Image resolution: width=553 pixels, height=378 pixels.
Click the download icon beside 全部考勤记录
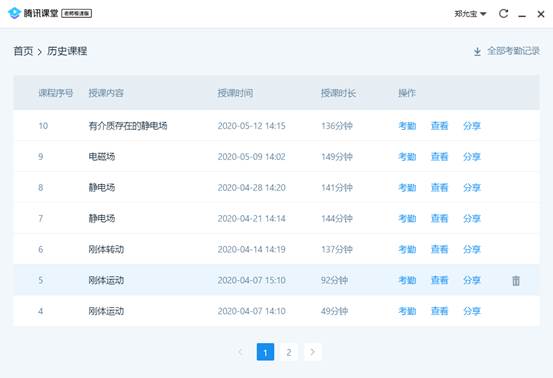[477, 51]
